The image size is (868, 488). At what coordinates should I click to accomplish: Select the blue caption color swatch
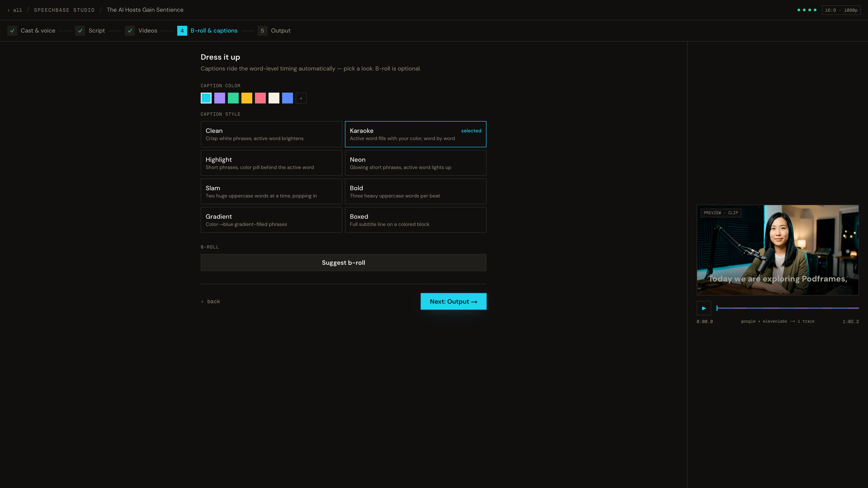(288, 98)
